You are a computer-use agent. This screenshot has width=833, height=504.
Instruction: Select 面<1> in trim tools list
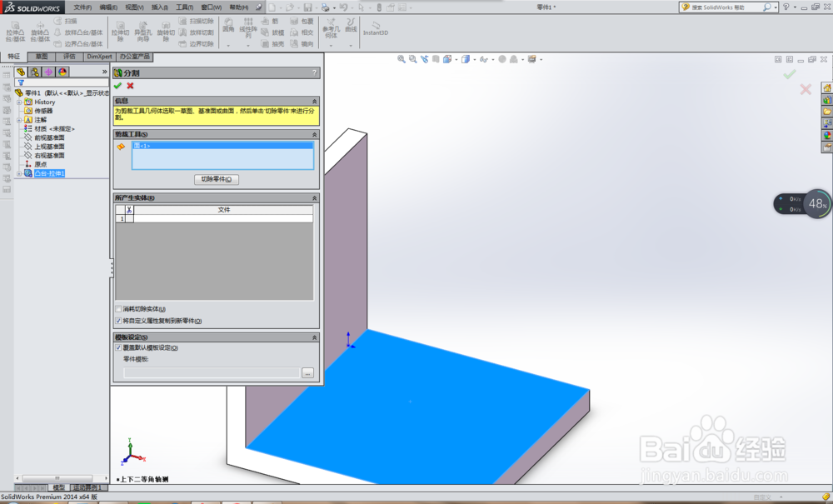click(222, 146)
